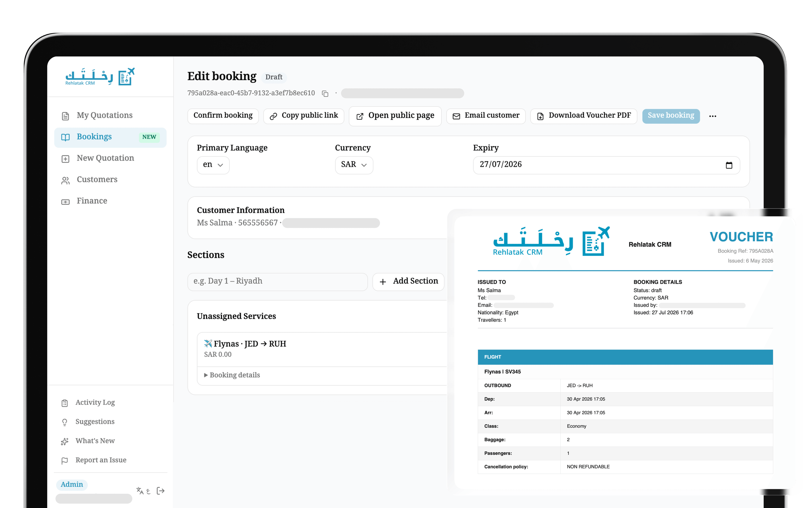Copy the booking ID with copy icon
Screen dimensions: 812x508
325,93
